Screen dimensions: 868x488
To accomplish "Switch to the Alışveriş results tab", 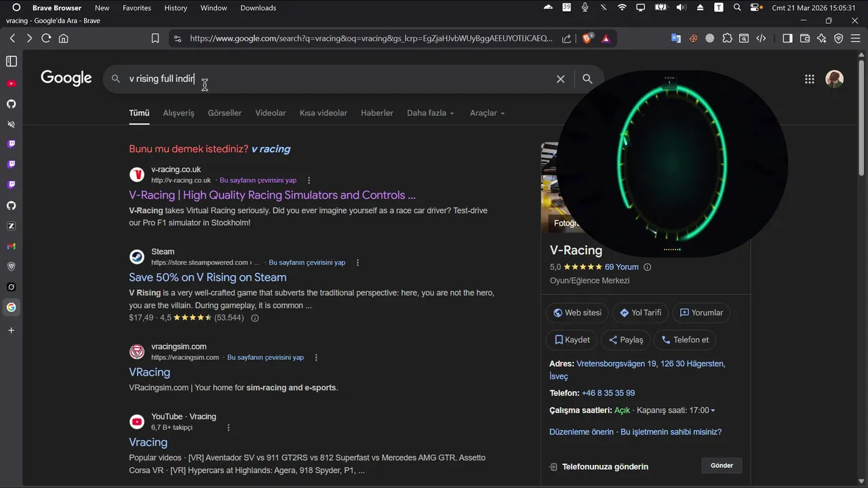I will (178, 113).
